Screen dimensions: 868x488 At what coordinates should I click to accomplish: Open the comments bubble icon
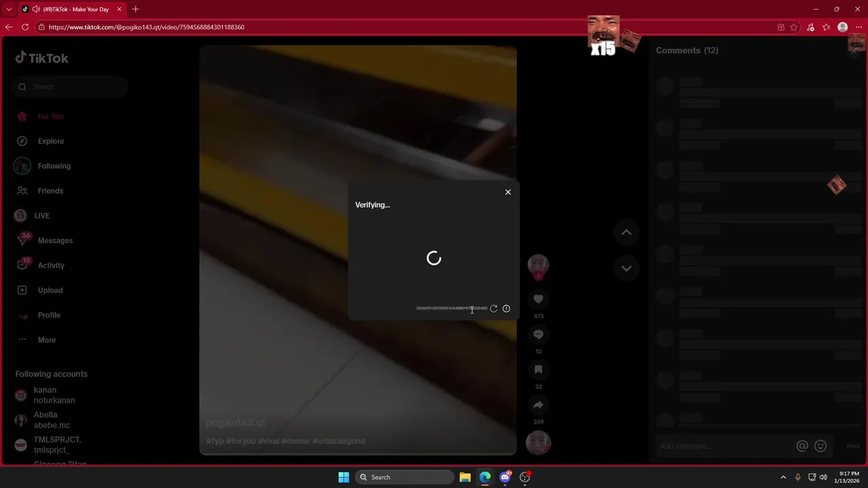tap(538, 334)
